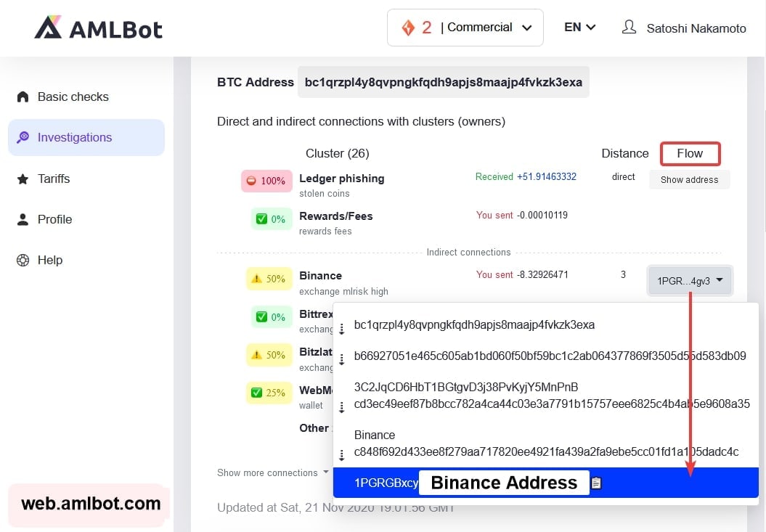766x532 pixels.
Task: Click the user avatar icon by Satoshi Nakamoto
Action: point(629,27)
